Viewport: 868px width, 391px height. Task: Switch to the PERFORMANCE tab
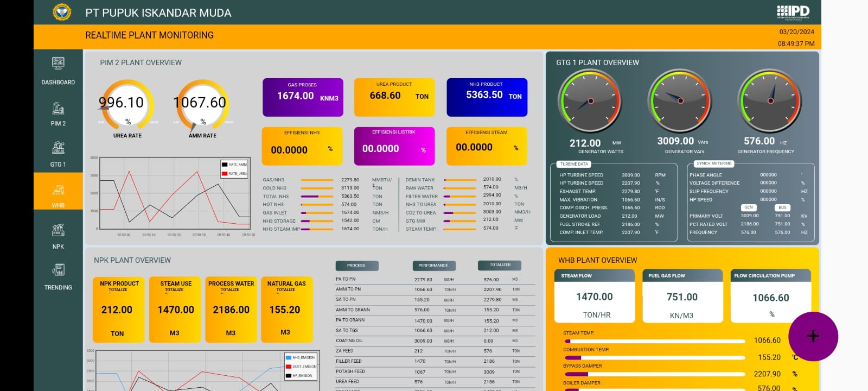point(433,266)
